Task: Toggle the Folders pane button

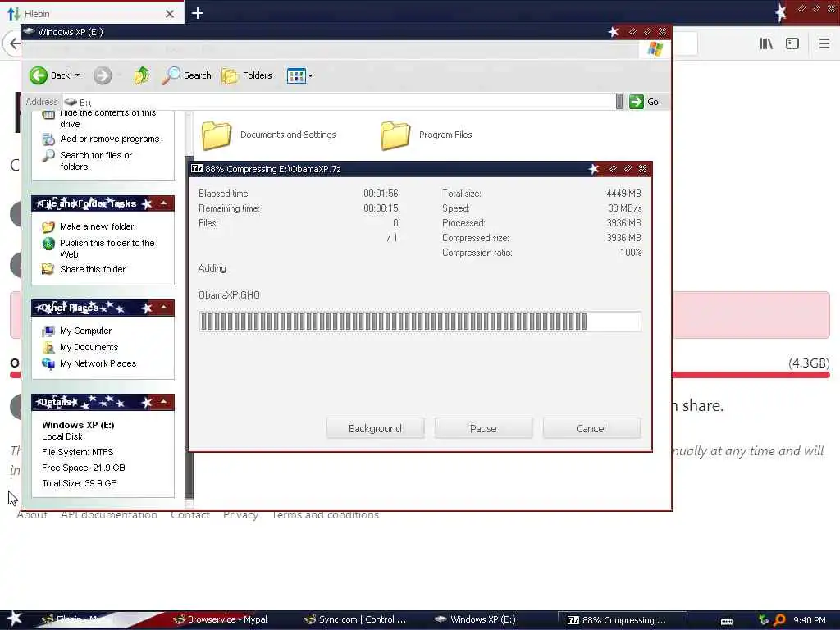Action: 247,75
